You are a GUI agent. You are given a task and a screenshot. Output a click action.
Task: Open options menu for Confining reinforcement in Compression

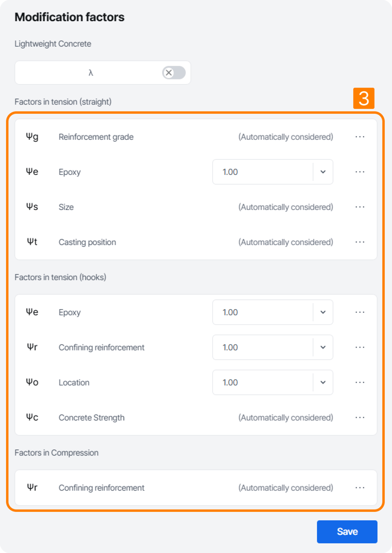[360, 488]
